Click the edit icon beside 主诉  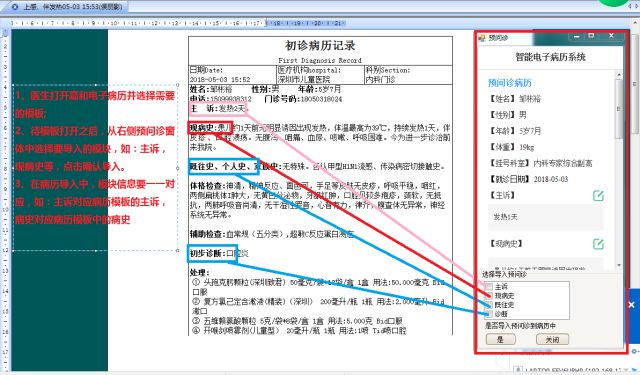point(598,196)
